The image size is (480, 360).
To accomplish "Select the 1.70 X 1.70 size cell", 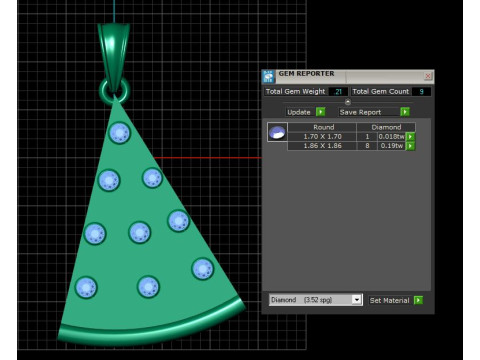I will [322, 136].
